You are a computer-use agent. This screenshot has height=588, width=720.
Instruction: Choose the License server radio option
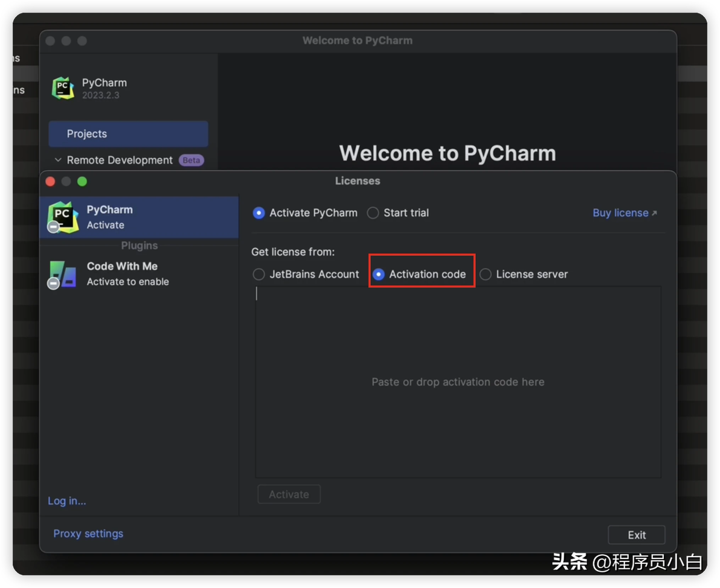tap(486, 274)
